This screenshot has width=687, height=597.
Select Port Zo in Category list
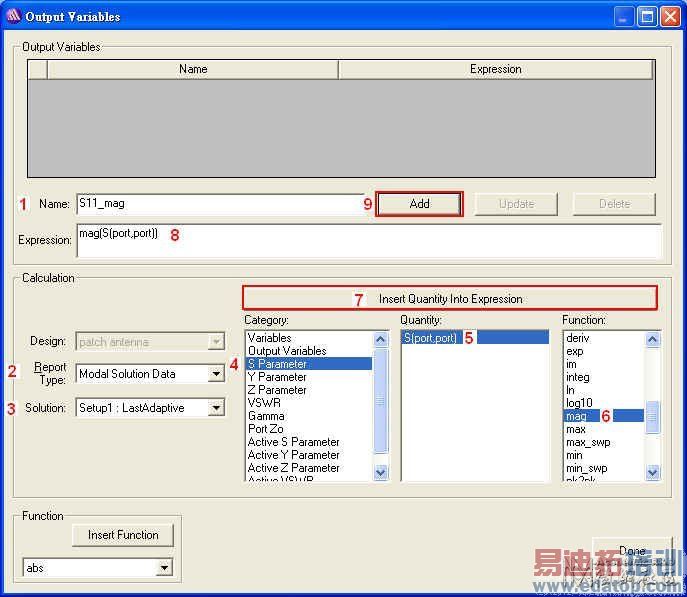(x=308, y=429)
